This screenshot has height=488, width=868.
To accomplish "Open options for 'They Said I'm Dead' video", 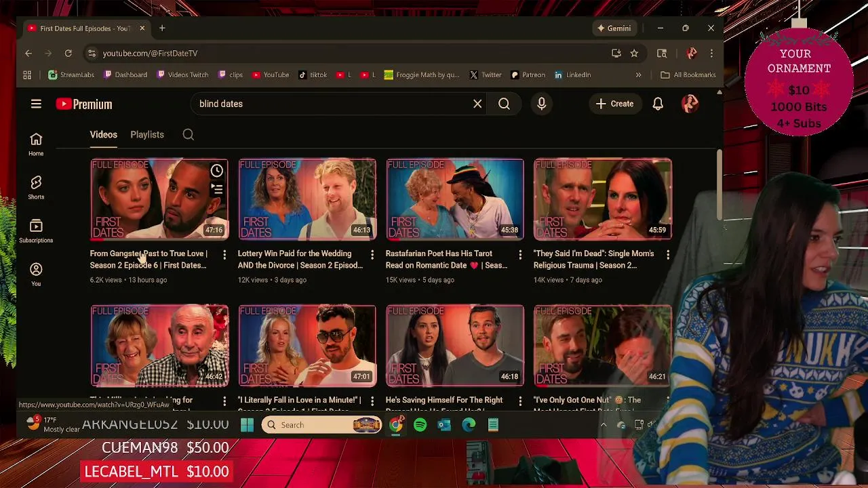I will click(x=668, y=255).
